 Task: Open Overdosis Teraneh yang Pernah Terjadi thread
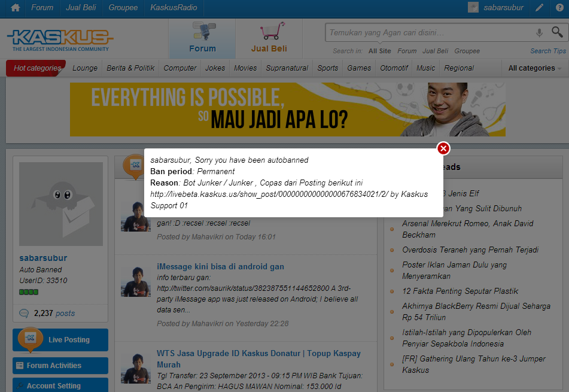tap(470, 250)
